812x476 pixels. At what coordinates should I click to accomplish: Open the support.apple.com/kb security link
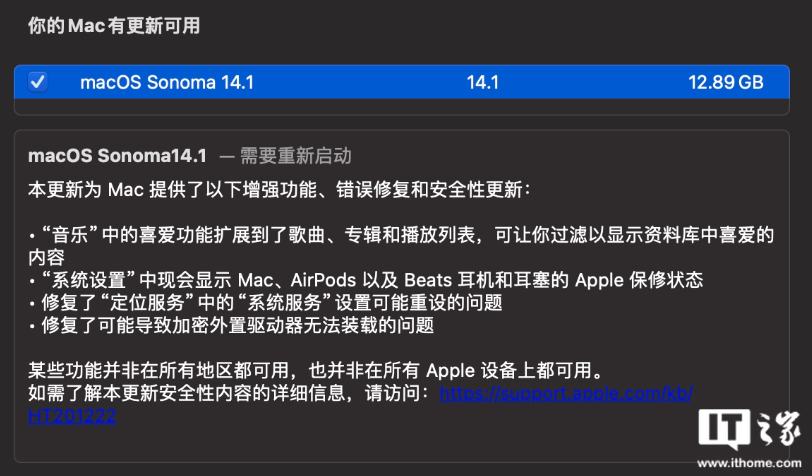(566, 393)
